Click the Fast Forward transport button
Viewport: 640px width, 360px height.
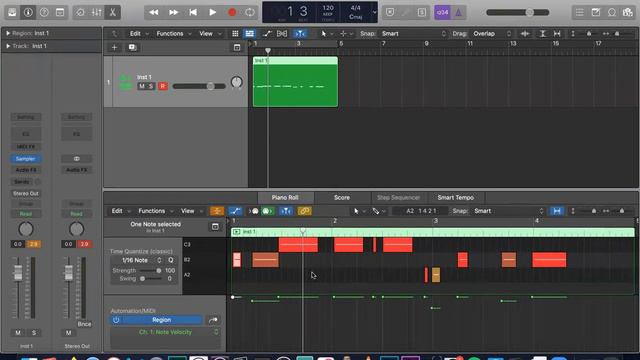[x=173, y=12]
